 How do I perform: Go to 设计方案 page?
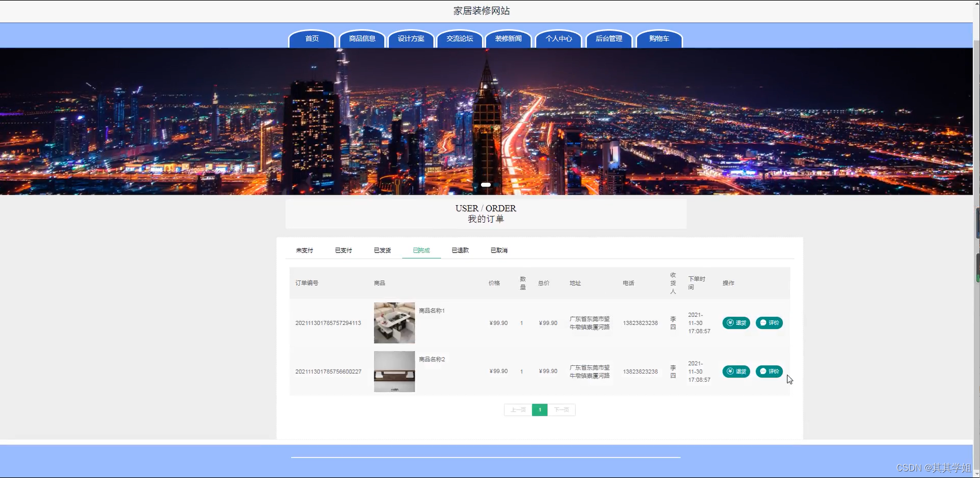point(411,39)
